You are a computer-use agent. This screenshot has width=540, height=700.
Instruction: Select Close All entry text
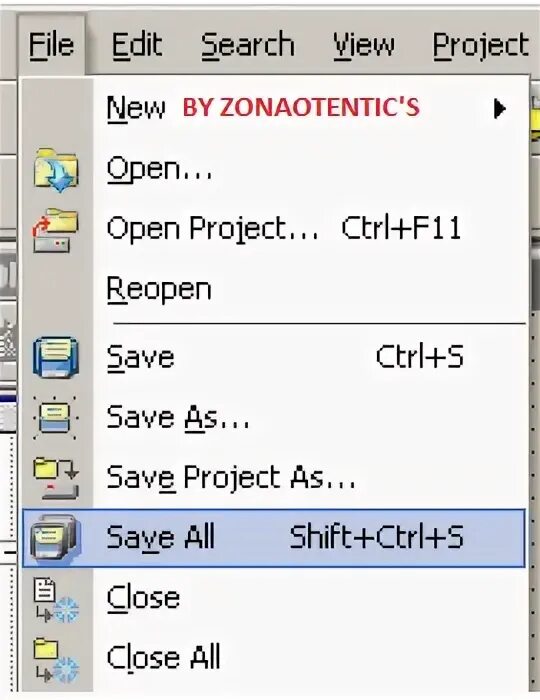click(x=163, y=657)
